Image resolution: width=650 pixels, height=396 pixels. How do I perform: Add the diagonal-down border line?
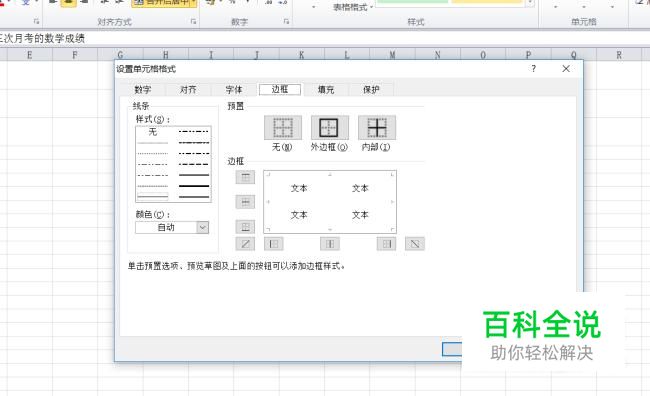coord(415,244)
